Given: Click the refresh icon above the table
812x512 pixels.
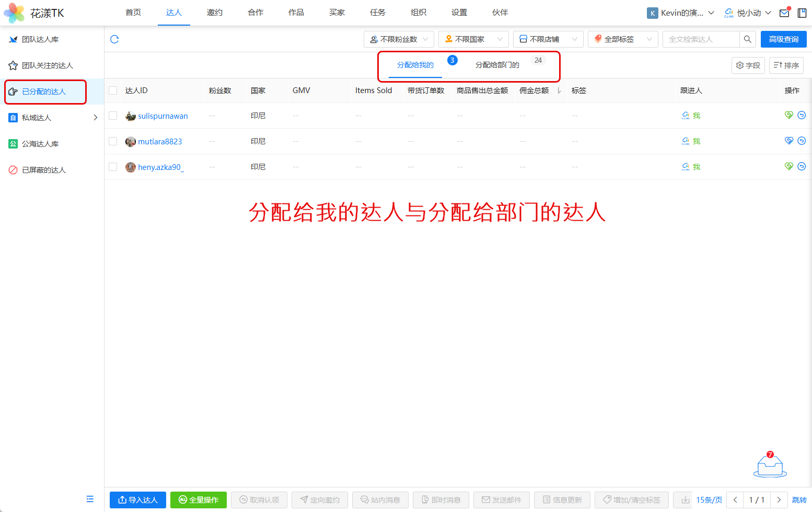Looking at the screenshot, I should (x=114, y=39).
